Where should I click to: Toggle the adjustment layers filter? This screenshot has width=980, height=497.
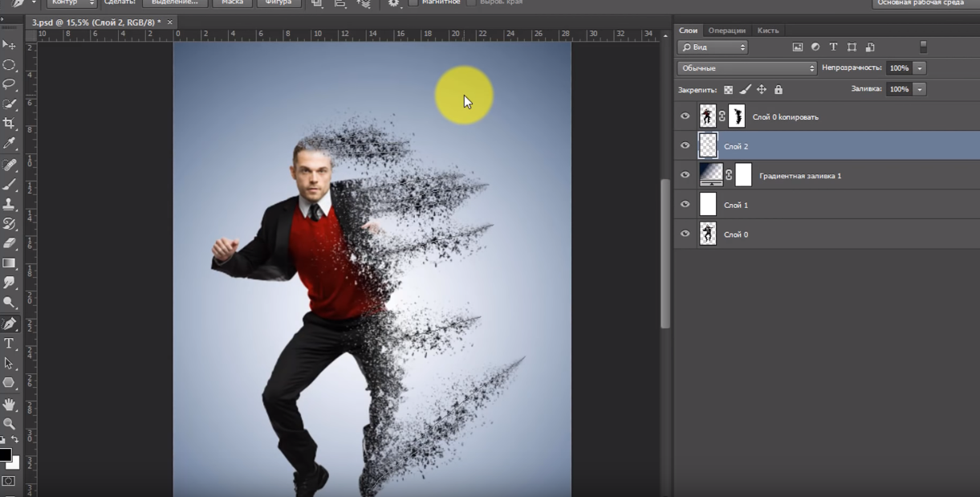click(x=815, y=47)
